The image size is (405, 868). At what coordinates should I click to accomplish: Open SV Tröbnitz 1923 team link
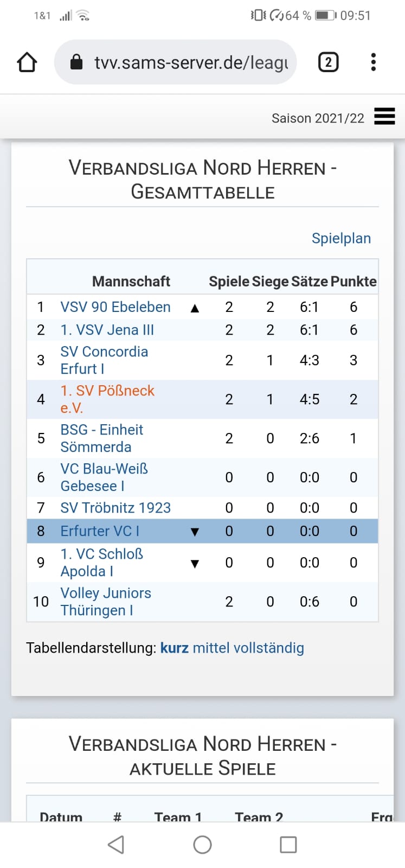115,508
